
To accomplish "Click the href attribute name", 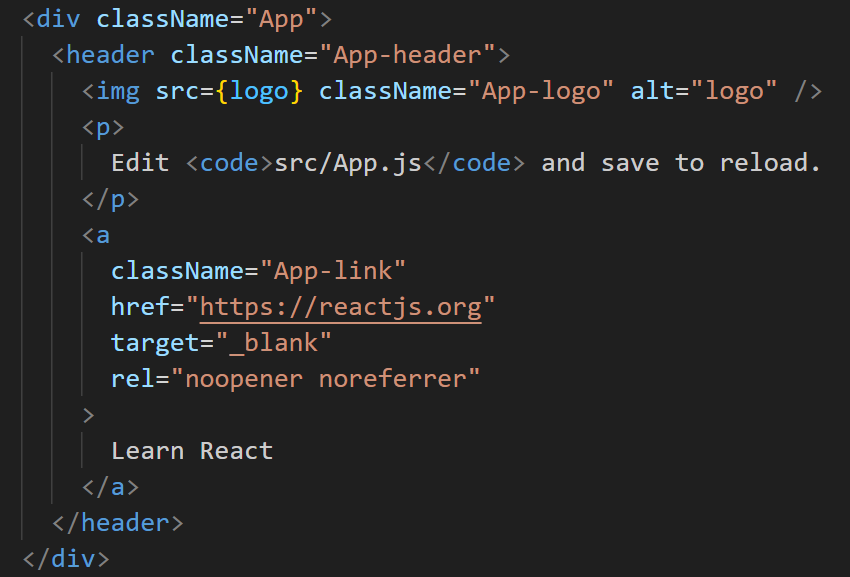I will (x=140, y=306).
